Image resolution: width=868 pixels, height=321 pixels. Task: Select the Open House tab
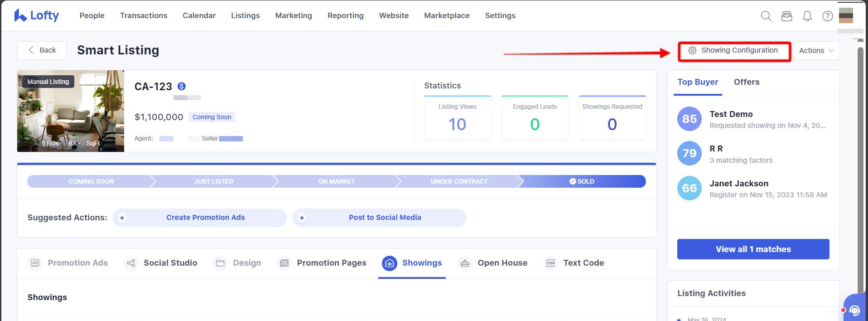pyautogui.click(x=492, y=263)
